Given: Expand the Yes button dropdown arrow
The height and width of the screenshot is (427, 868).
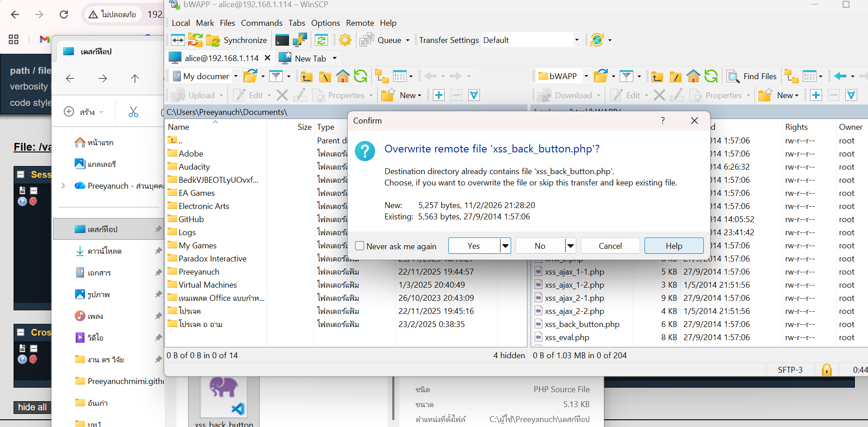Looking at the screenshot, I should (505, 246).
